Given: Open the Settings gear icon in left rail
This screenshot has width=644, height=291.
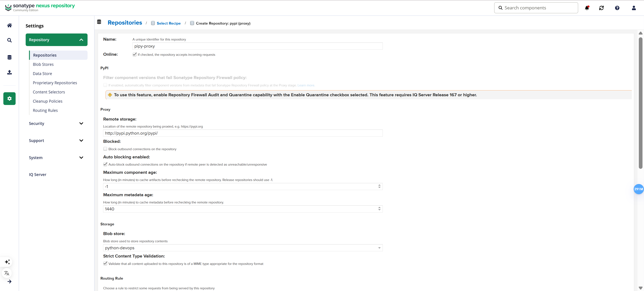Looking at the screenshot, I should tap(10, 99).
